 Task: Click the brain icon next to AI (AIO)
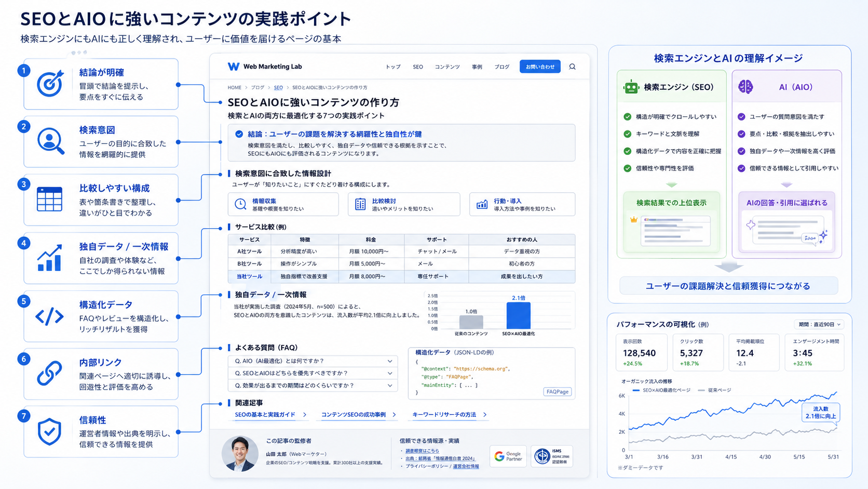coord(745,87)
